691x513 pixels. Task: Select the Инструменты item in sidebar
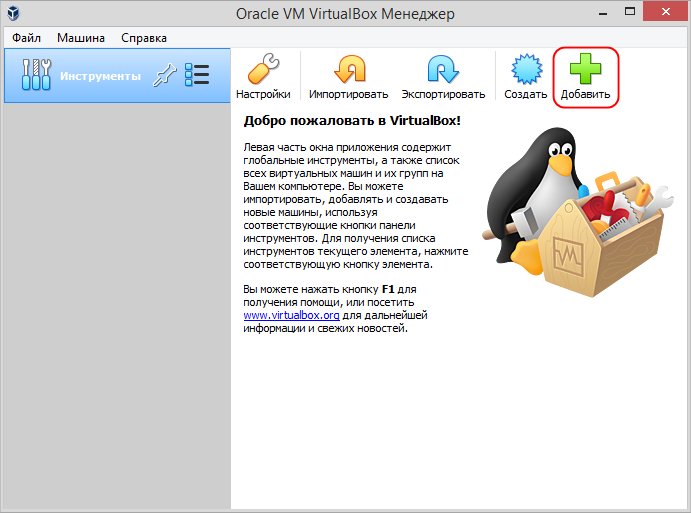(117, 76)
